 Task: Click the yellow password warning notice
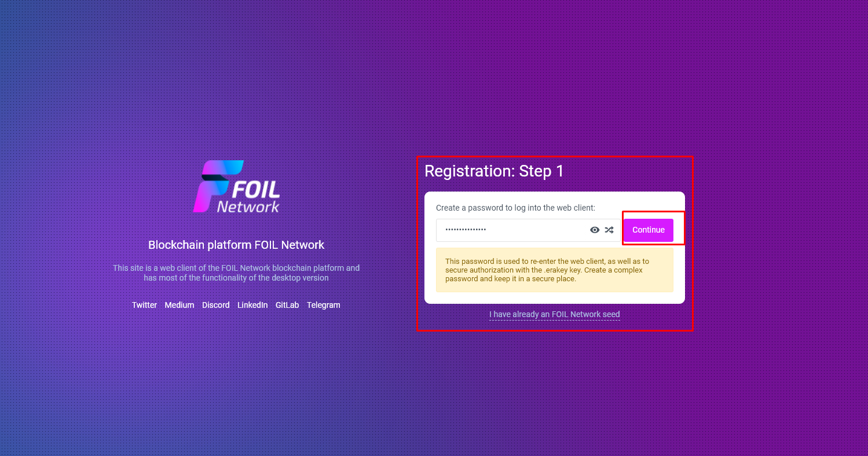(555, 270)
